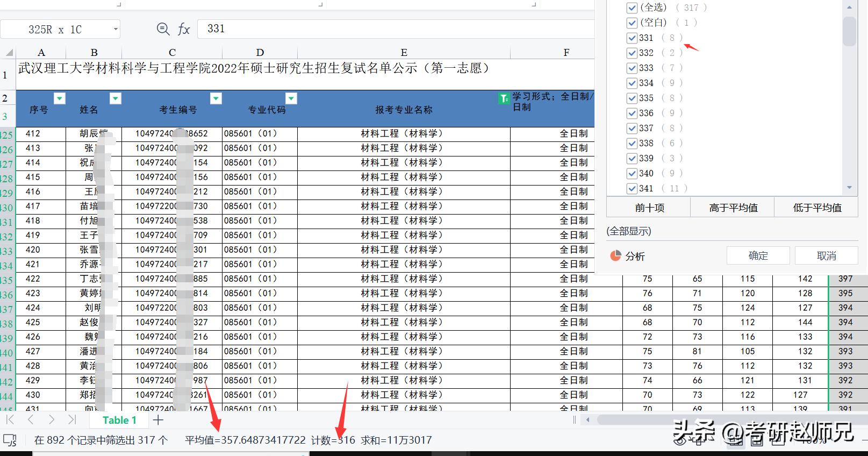Click the formula bar input showing 331
This screenshot has height=456, width=868.
[395, 29]
